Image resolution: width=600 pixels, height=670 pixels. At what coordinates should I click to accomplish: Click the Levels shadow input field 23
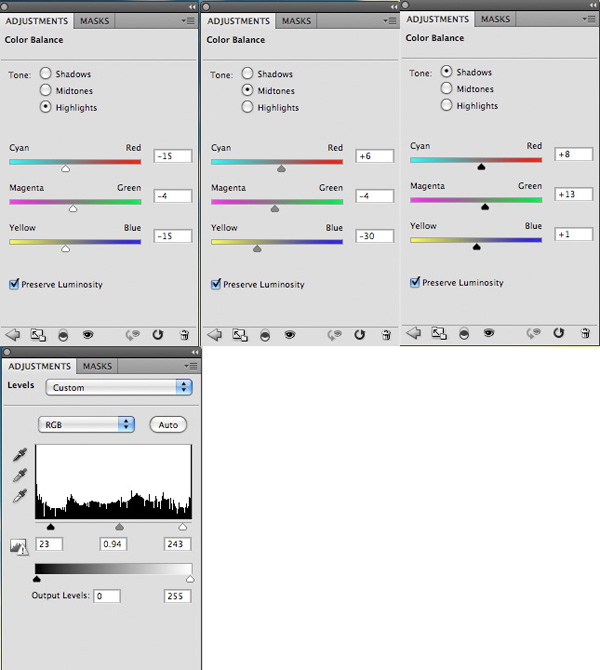(x=49, y=544)
